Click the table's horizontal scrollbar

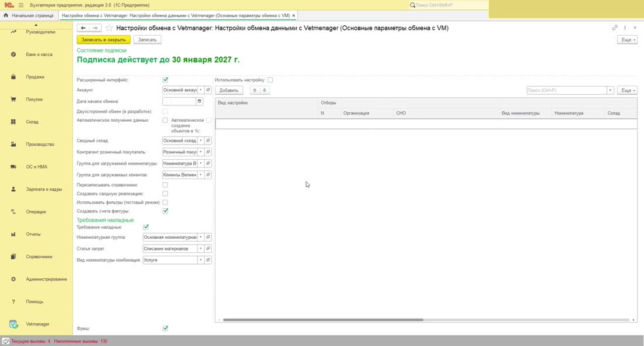(323, 320)
